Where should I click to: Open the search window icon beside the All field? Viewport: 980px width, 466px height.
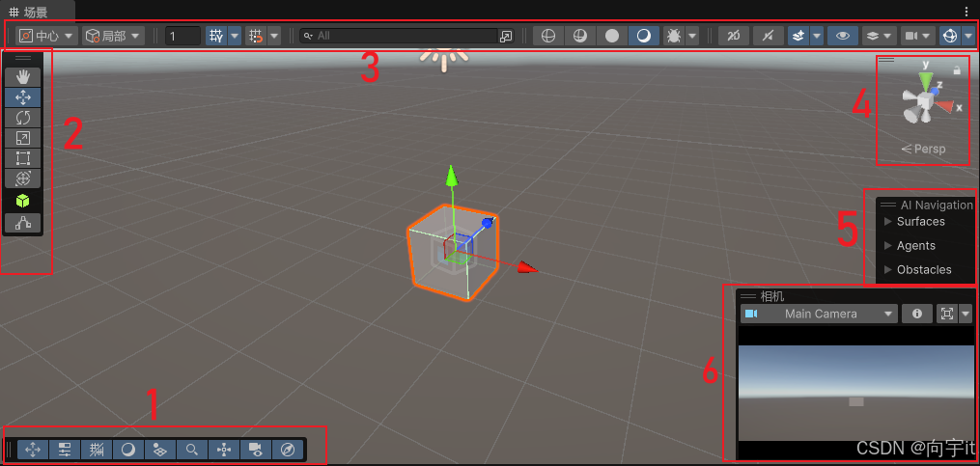click(506, 37)
